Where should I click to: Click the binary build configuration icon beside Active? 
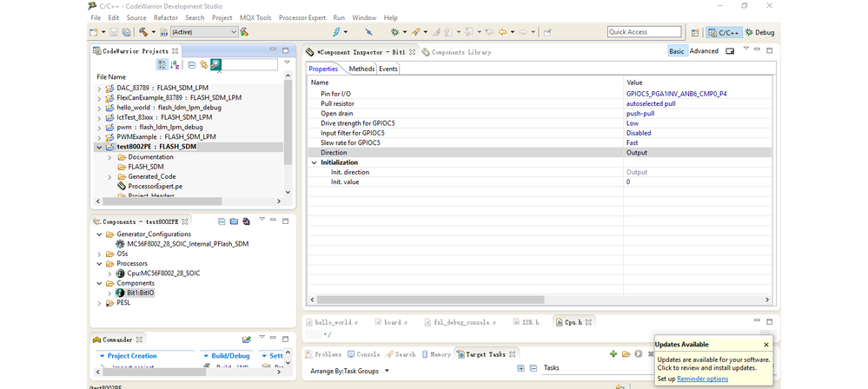click(164, 32)
